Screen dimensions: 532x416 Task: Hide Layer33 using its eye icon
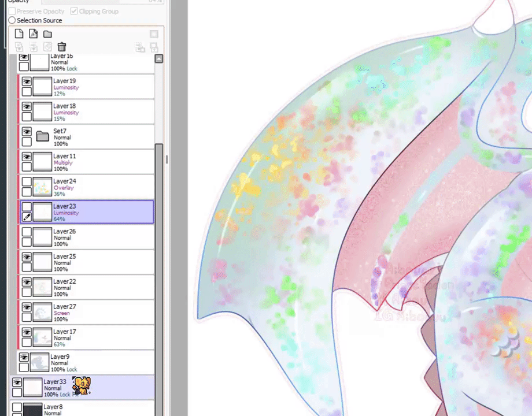click(x=17, y=382)
